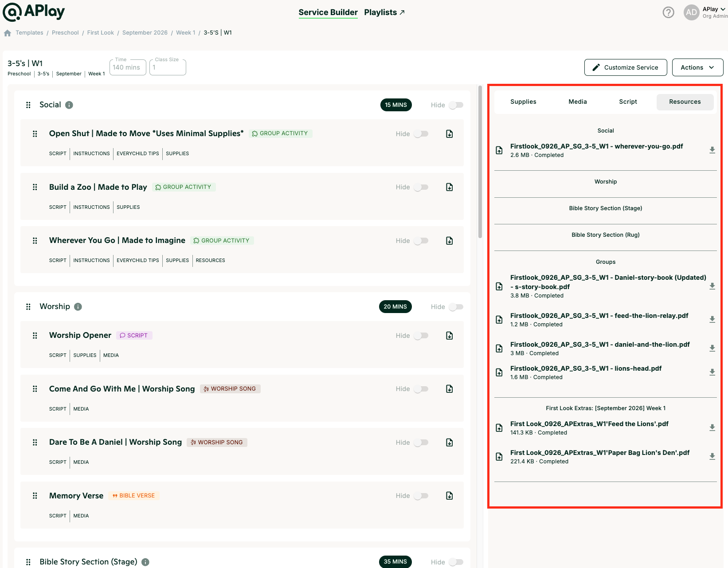Download Paper Bag Lion's Den pdf
The width and height of the screenshot is (728, 568).
(712, 457)
